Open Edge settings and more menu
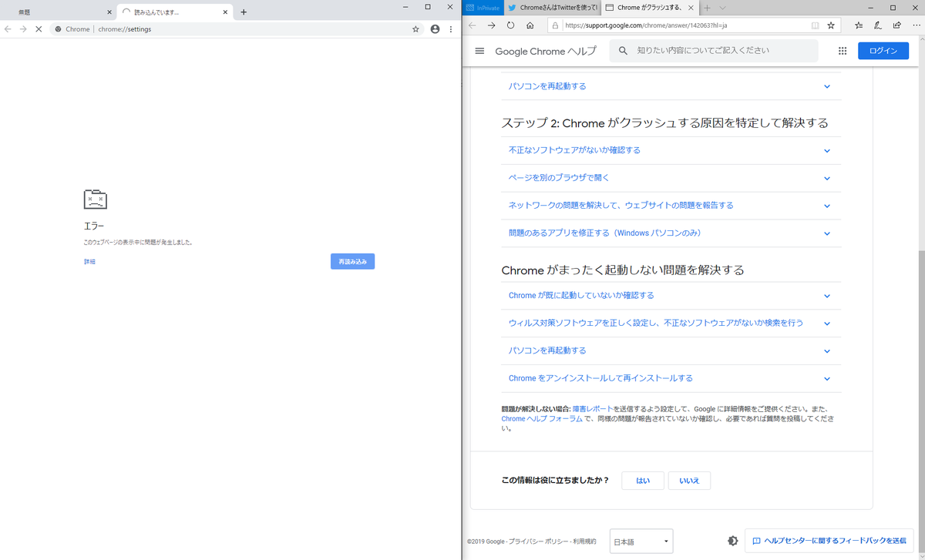925x560 pixels. pyautogui.click(x=915, y=25)
